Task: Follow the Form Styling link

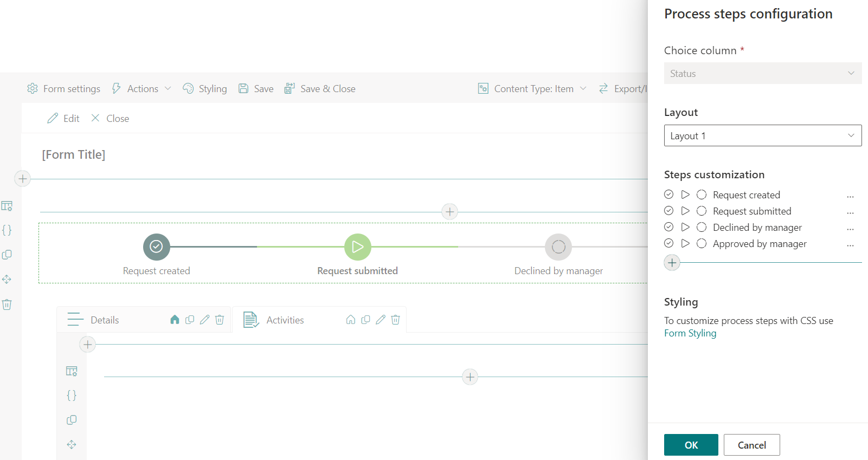Action: [x=690, y=333]
